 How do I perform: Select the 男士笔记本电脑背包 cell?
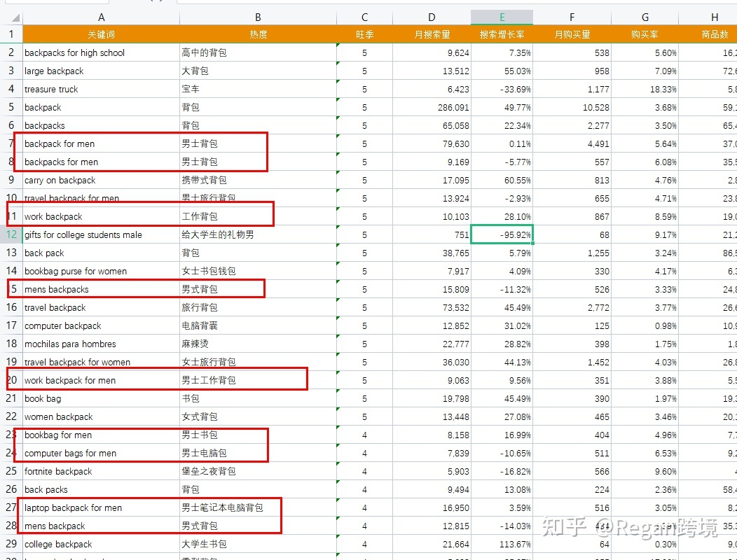click(x=258, y=507)
